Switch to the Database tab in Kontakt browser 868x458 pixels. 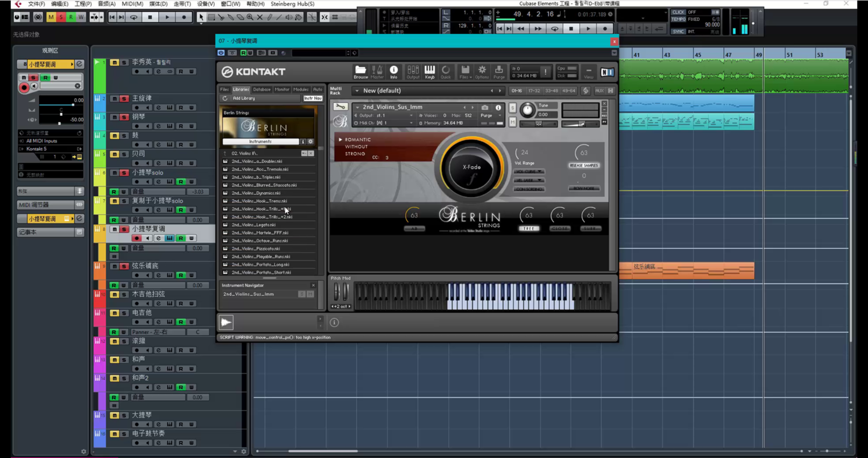point(262,90)
